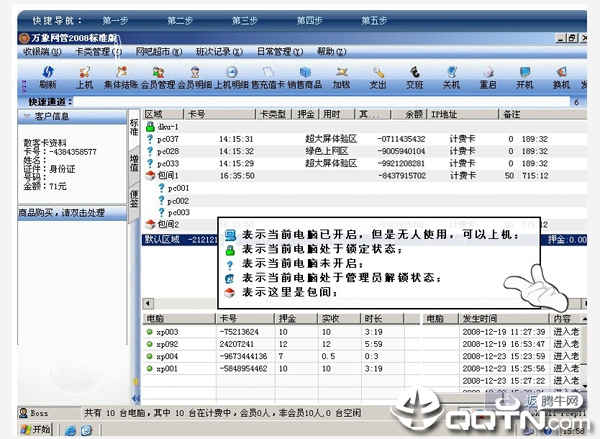Open 会员明细 member details icon
Screen dimensions: 600x439
coord(195,72)
